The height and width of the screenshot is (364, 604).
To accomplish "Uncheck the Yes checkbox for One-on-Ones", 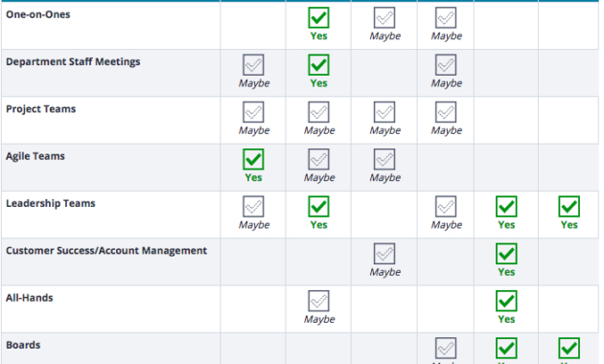I will [x=318, y=17].
